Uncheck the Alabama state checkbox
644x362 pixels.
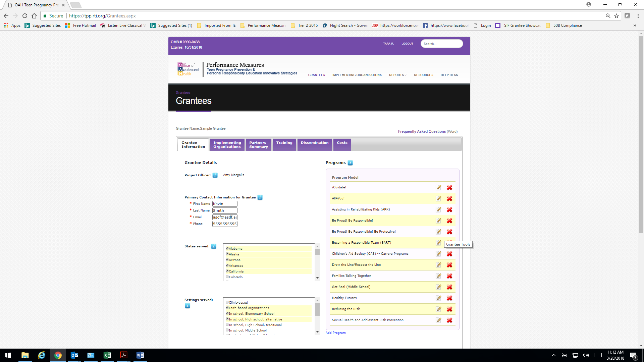coord(227,248)
